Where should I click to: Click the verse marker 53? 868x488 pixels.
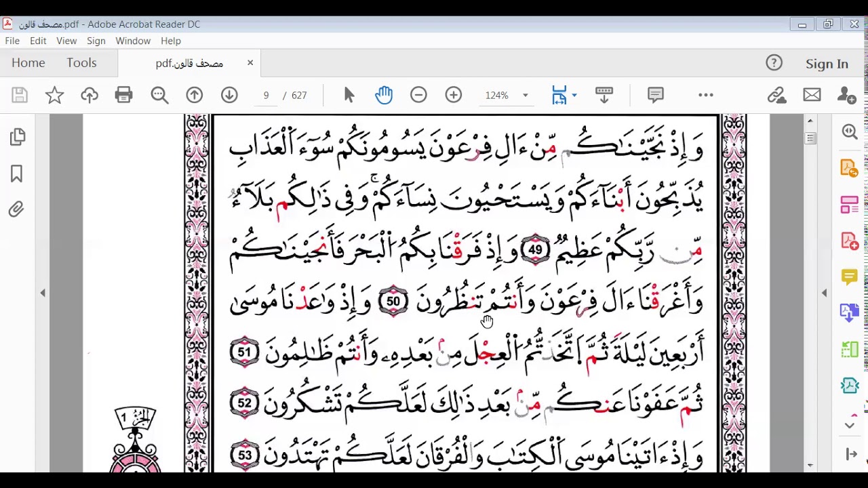244,455
